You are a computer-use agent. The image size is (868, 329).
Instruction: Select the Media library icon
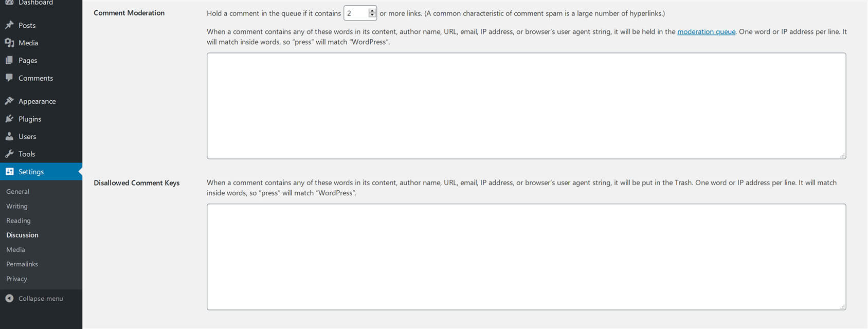9,43
